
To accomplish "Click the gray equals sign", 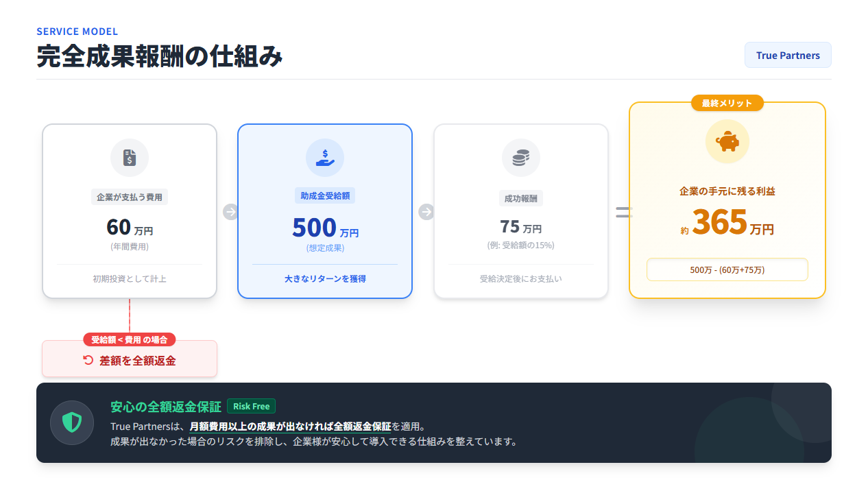I will coord(623,212).
